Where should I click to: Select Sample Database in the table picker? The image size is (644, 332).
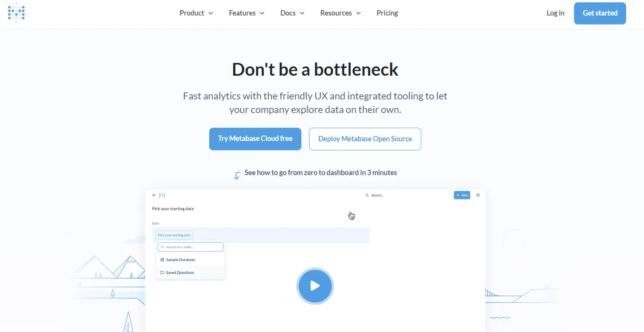coord(180,260)
